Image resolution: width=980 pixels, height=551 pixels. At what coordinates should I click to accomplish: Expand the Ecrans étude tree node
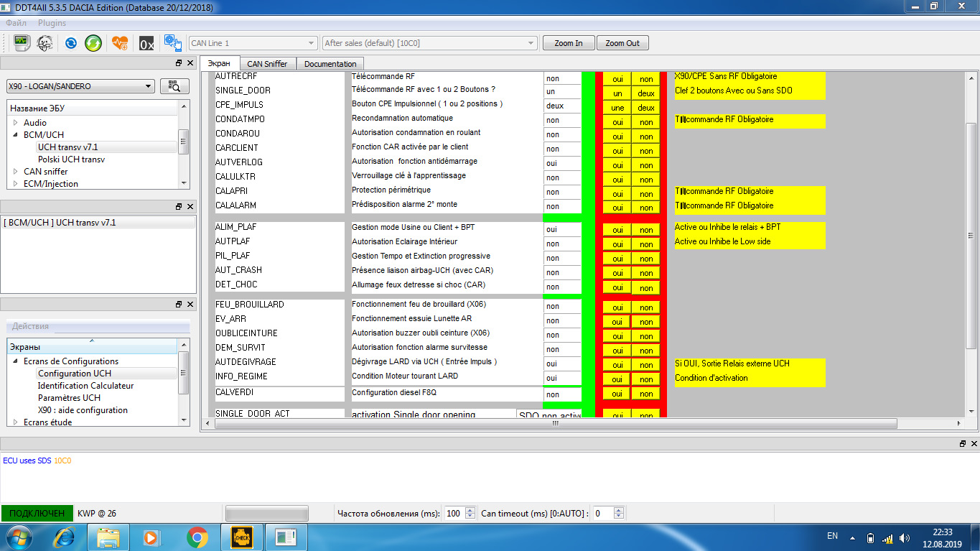[16, 422]
